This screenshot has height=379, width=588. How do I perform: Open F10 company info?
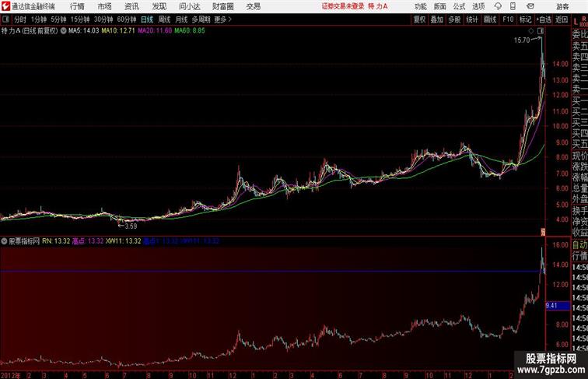pyautogui.click(x=508, y=19)
